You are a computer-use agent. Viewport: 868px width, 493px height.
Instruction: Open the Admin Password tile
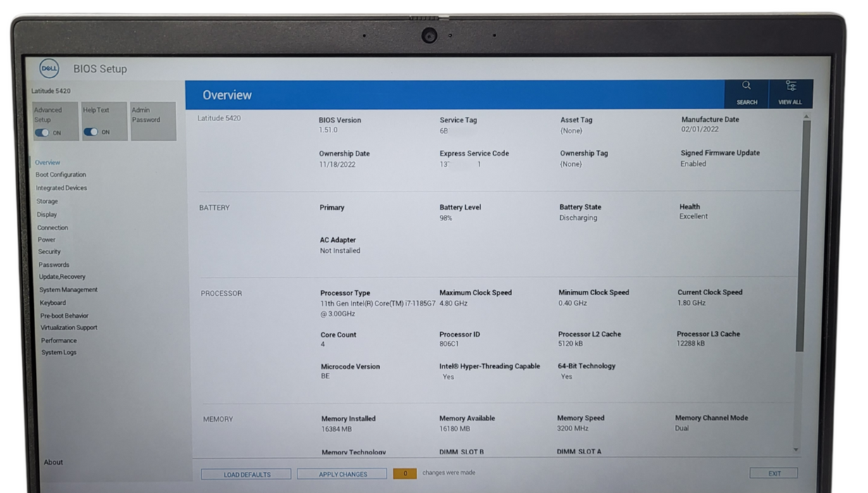pos(153,121)
